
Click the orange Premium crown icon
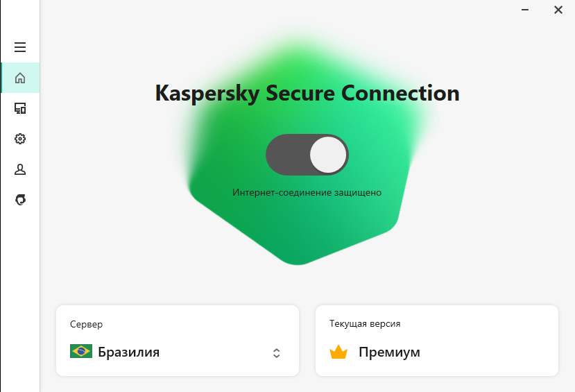(x=338, y=352)
